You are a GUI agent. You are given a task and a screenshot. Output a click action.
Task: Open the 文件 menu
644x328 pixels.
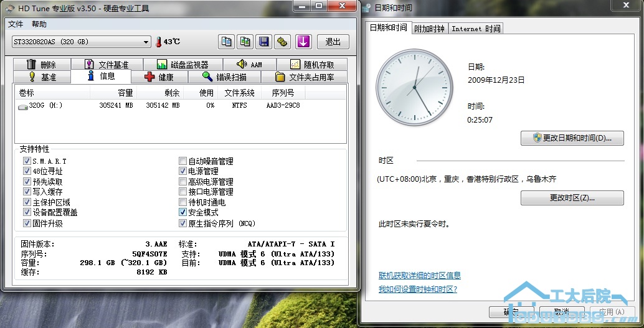tap(16, 24)
